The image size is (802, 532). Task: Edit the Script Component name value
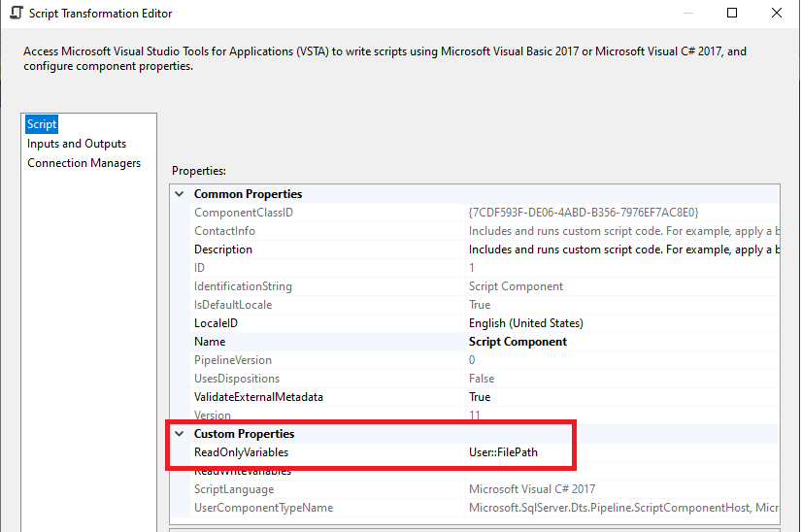coord(518,342)
